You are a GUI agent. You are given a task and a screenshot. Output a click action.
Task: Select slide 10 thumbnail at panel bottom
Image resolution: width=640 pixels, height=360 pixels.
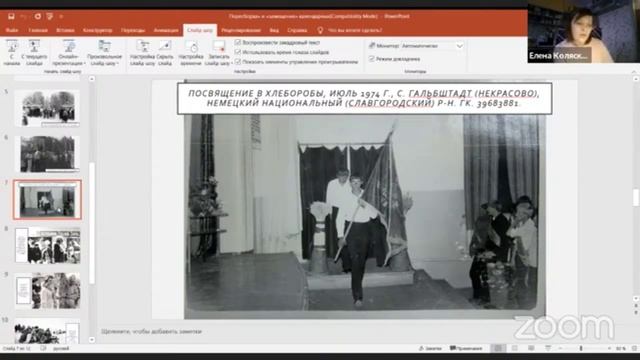47,332
